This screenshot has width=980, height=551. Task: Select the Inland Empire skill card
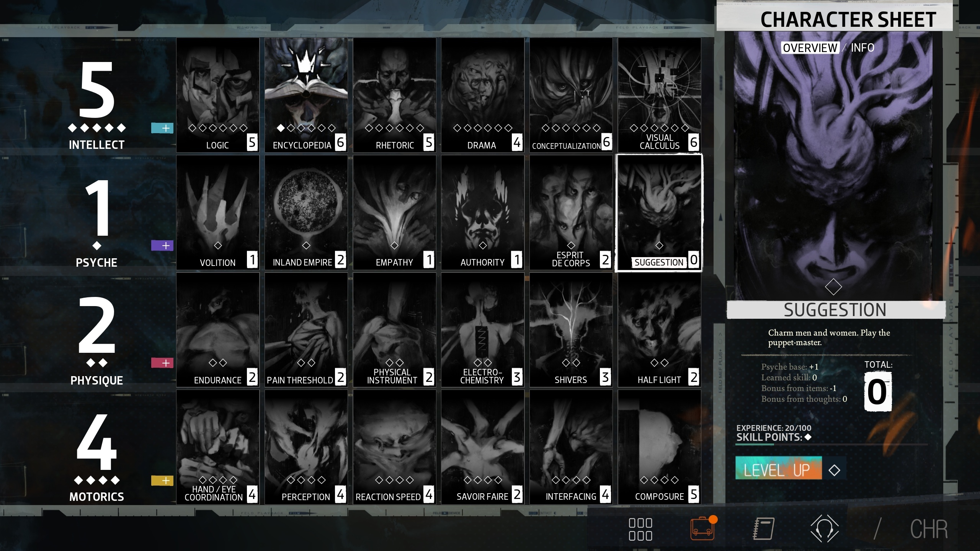pyautogui.click(x=306, y=213)
